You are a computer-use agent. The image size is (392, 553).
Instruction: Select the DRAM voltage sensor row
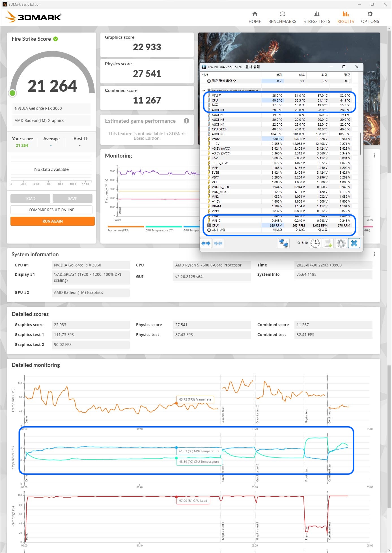279,206
